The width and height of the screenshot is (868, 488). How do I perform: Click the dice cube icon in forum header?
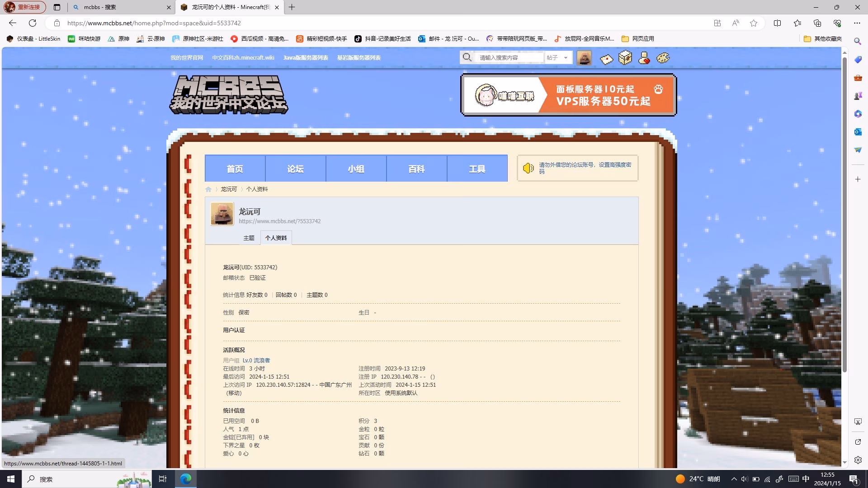(x=625, y=58)
